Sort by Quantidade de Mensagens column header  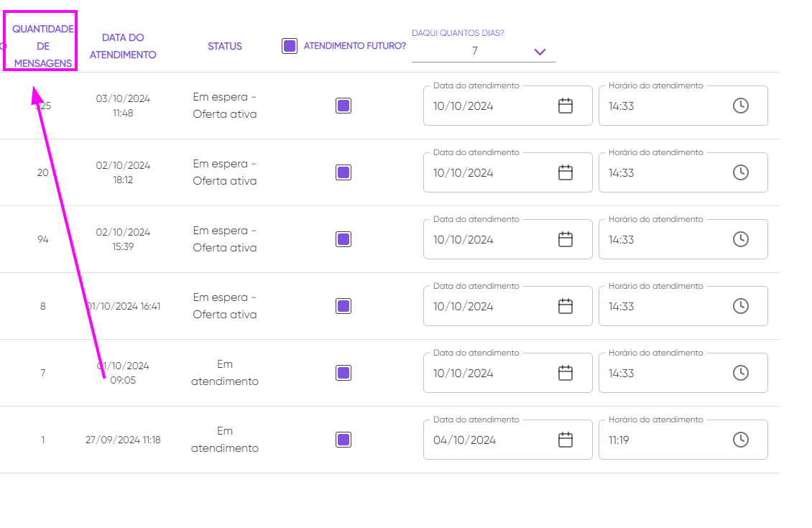[43, 46]
